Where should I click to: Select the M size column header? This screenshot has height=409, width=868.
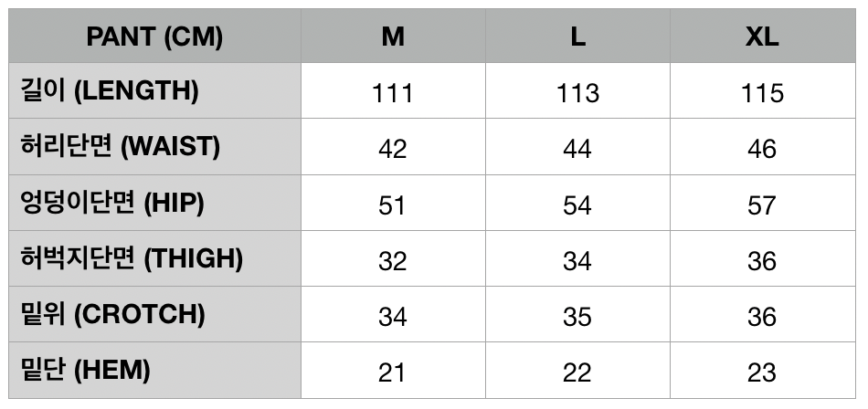393,37
